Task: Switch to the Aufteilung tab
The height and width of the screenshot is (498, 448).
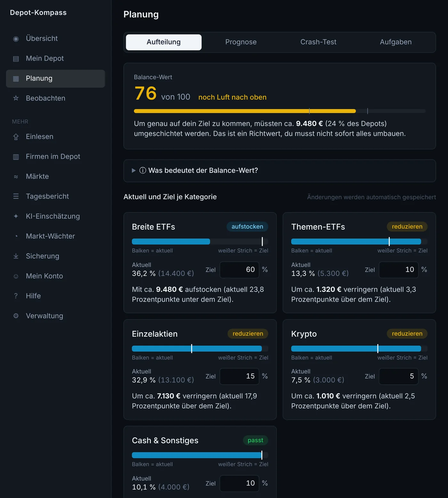Action: coord(164,42)
